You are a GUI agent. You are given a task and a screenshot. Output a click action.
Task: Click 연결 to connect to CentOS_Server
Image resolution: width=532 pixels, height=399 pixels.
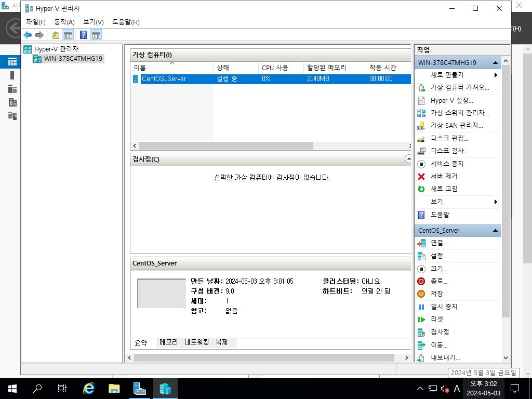(439, 243)
